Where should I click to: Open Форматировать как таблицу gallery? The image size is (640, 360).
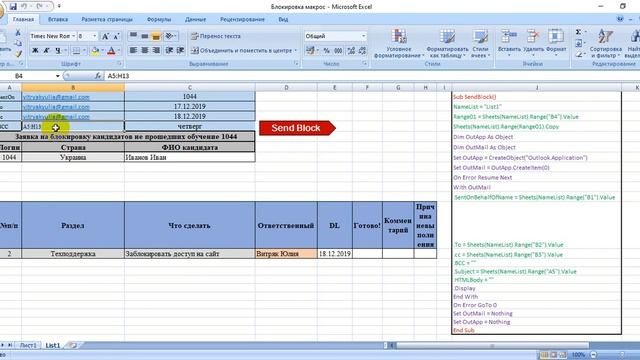pos(447,44)
